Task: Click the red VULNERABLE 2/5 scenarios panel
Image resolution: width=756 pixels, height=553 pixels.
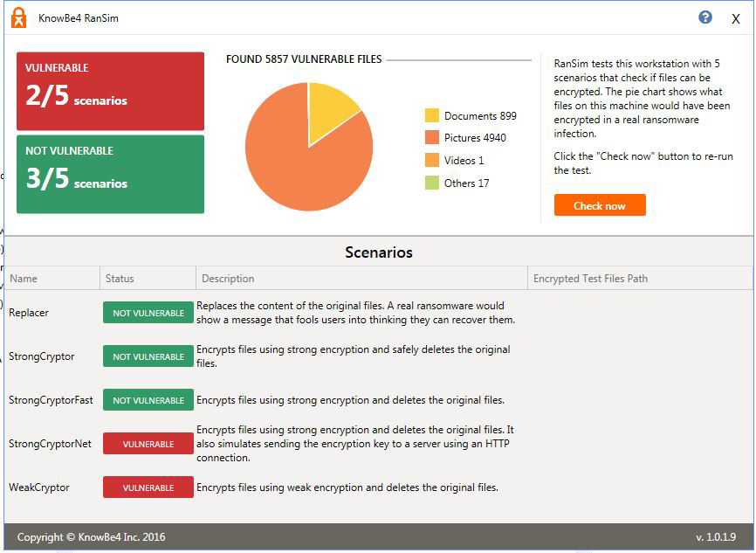Action: [x=109, y=90]
